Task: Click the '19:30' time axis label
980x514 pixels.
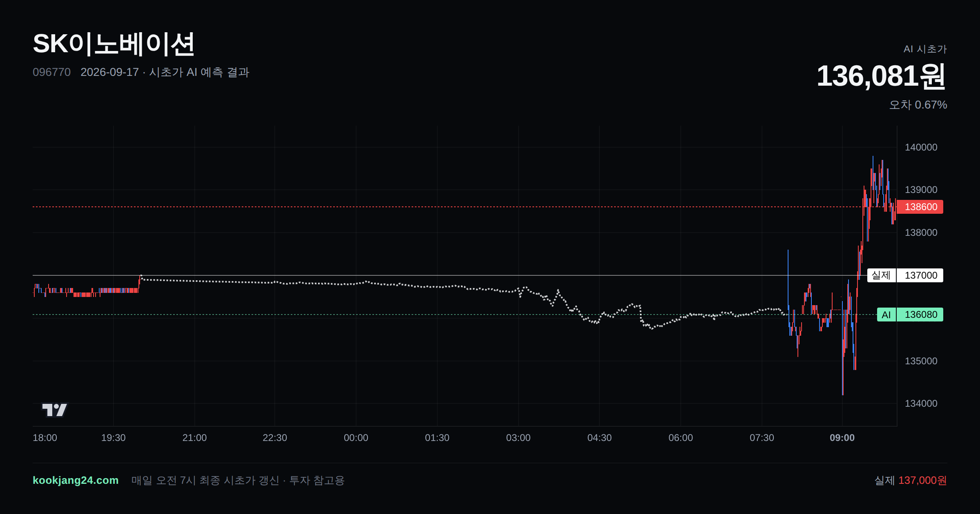Action: pos(114,438)
